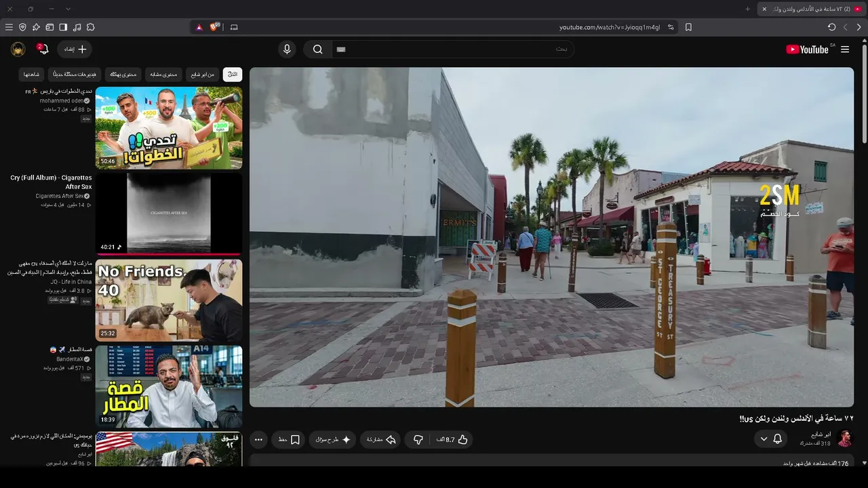The image size is (868, 488).
Task: Open the 'تحدي الخطوات' video thumbnail
Action: [169, 127]
